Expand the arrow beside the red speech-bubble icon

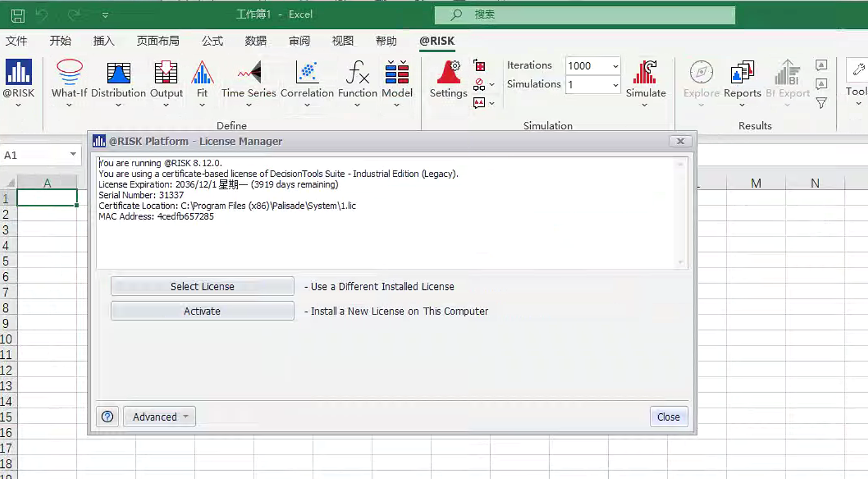click(x=492, y=103)
